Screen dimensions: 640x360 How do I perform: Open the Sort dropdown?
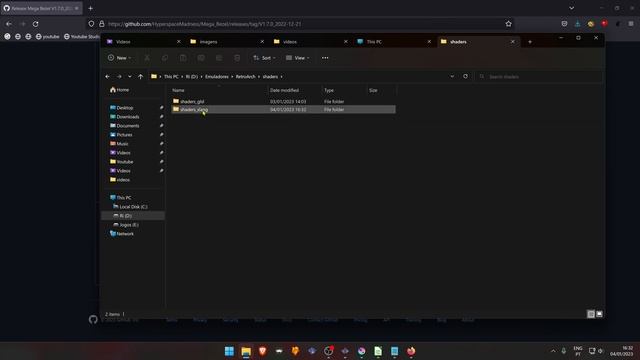pos(264,58)
